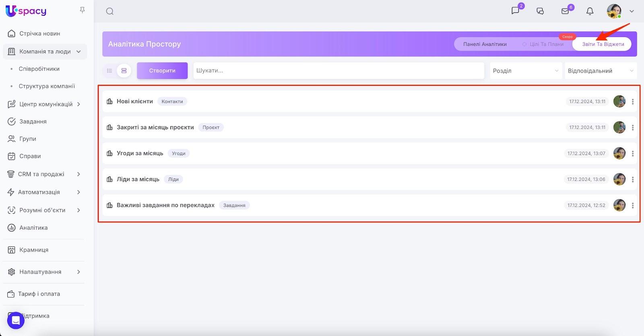Collapse the Компанія та люди section
This screenshot has width=644, height=336.
coord(78,52)
